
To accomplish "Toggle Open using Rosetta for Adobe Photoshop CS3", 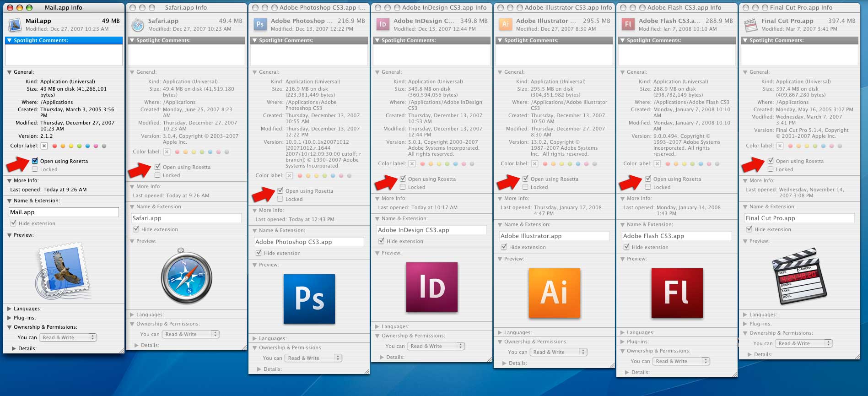I will pos(280,190).
